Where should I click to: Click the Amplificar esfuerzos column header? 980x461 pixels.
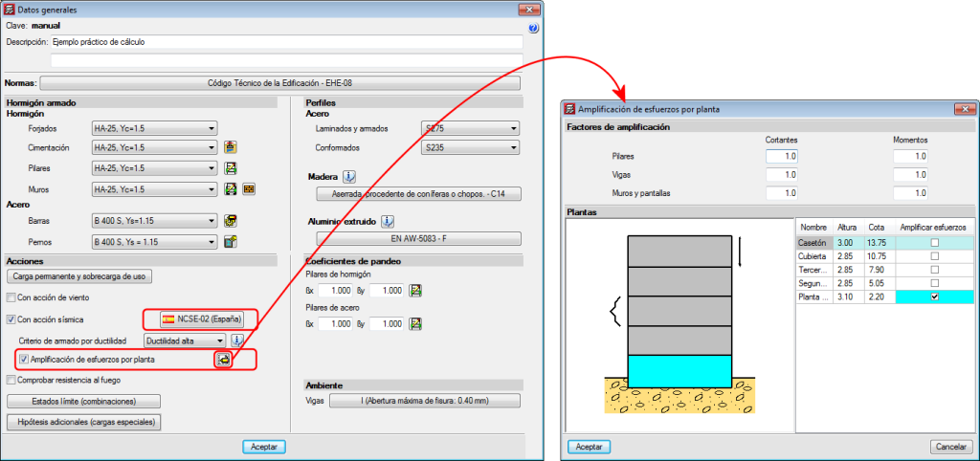[x=934, y=228]
